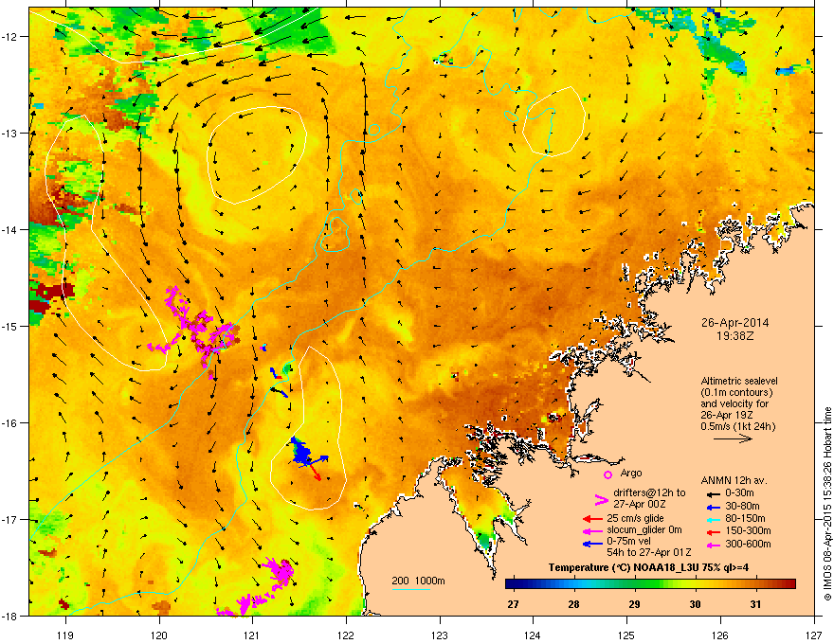Screen dimensions: 834x644
Task: Click the magenta drifters chevron symbol in legend
Action: pos(601,500)
